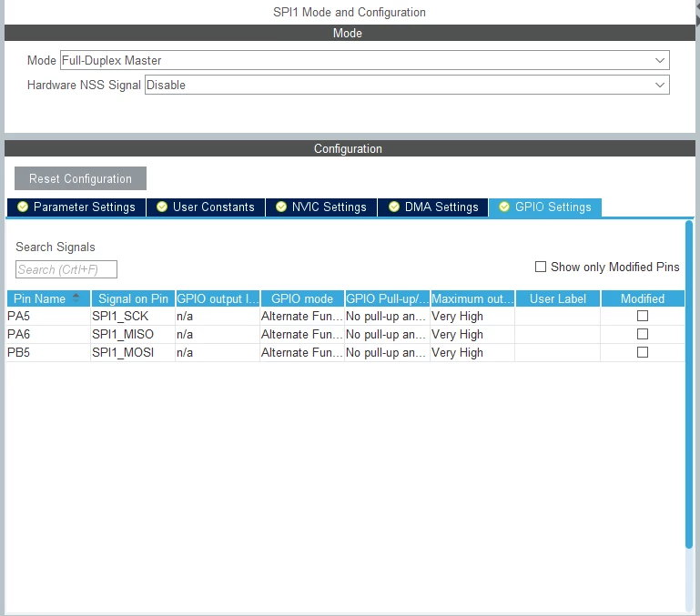Sort by the Signal on Pin column header
Viewport: 700px width, 616px height.
tap(133, 298)
